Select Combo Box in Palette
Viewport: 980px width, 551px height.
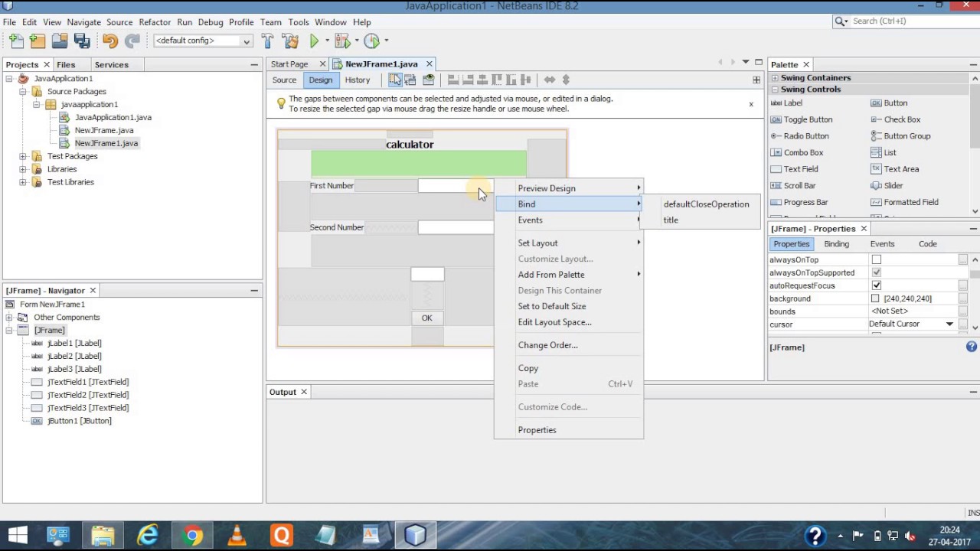click(796, 152)
